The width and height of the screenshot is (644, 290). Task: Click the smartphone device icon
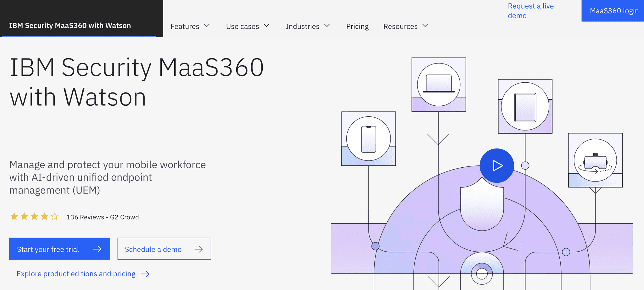coord(368,139)
